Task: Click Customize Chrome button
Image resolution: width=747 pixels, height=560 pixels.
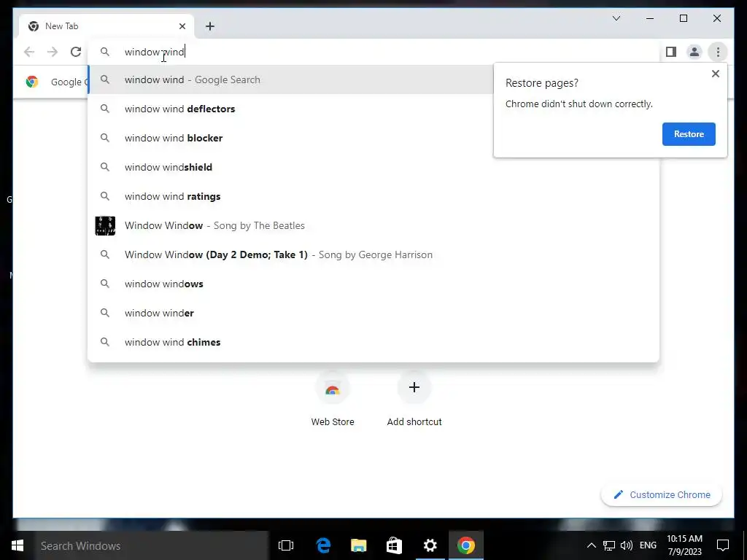Action: point(662,495)
